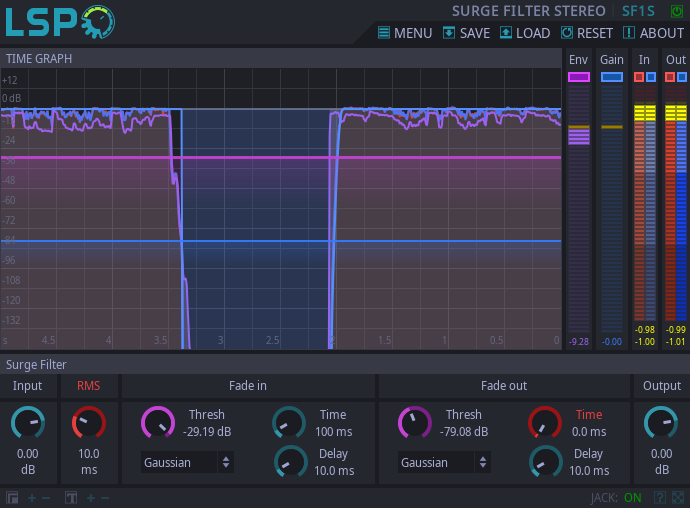Toggle the purple Env graph visibility button
Screen dimensions: 690x508
pos(579,77)
